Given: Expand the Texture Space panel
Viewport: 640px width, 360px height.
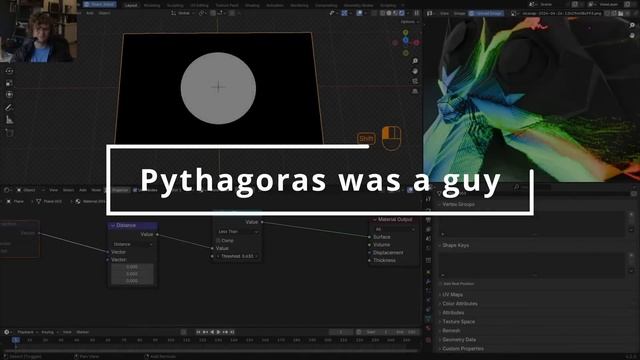Looking at the screenshot, I should (457, 322).
